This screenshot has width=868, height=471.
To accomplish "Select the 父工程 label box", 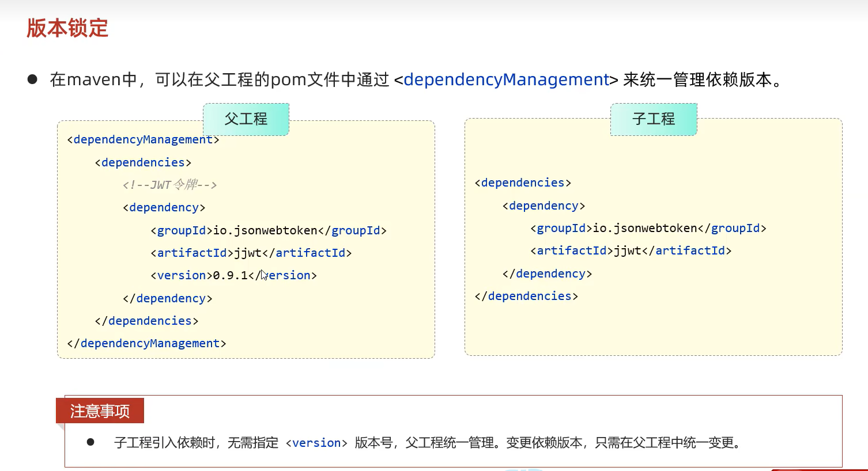I will 246,119.
